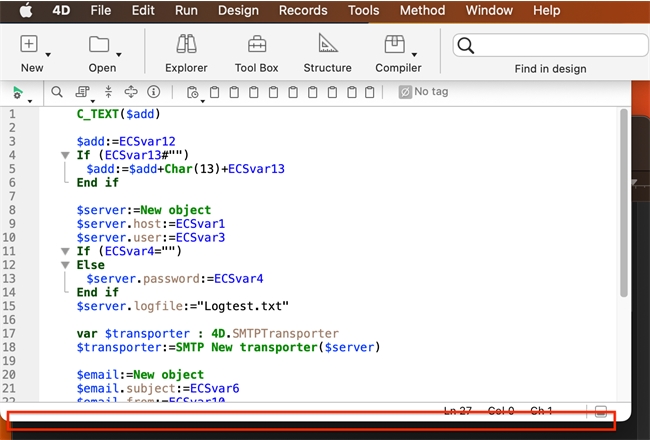Open the Design menu
This screenshot has width=650, height=440.
click(x=238, y=10)
